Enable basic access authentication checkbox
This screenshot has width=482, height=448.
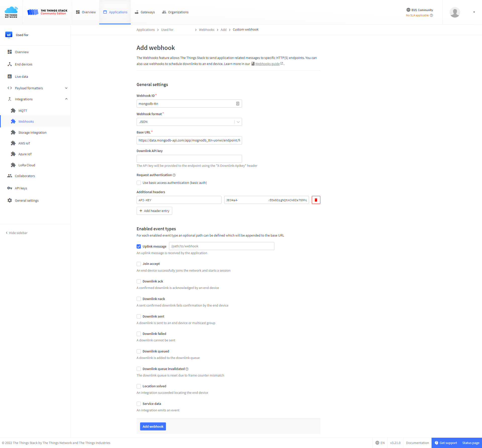tap(139, 183)
